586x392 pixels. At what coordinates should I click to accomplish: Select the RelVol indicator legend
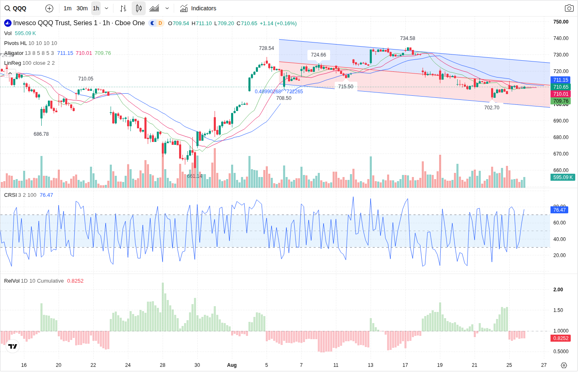pos(34,281)
